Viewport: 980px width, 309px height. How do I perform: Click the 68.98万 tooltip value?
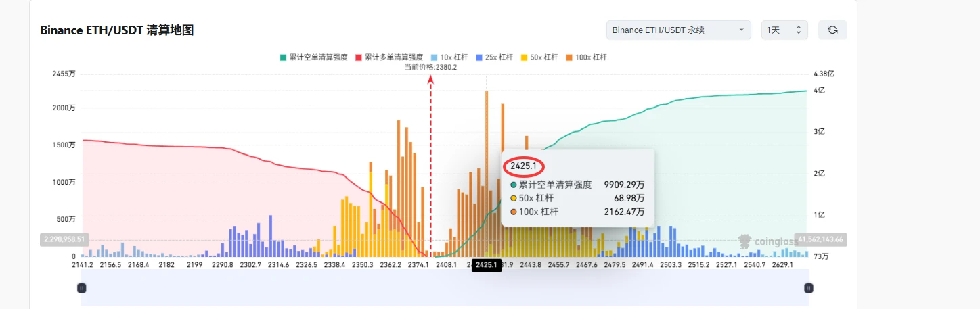pyautogui.click(x=629, y=198)
